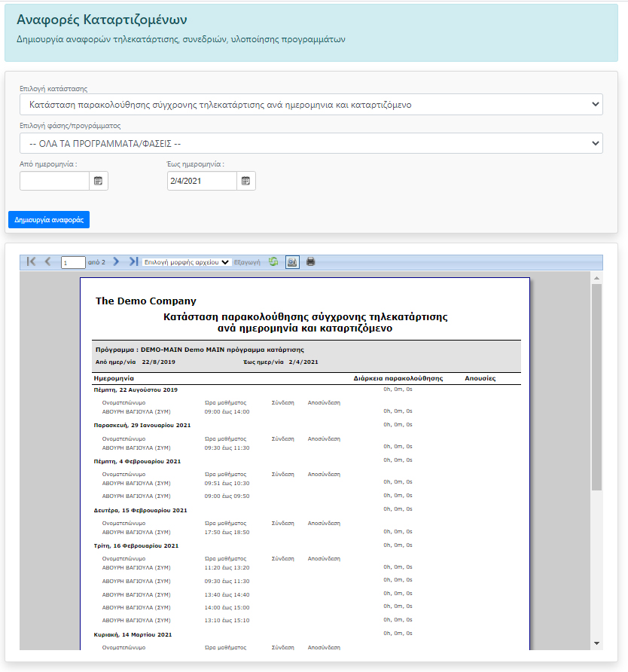Viewport: 628px width, 672px height.
Task: Go to previous report page
Action: click(x=48, y=262)
